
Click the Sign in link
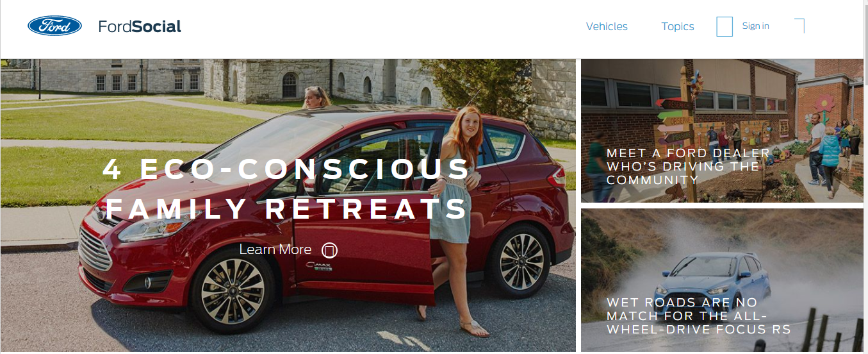tap(756, 26)
